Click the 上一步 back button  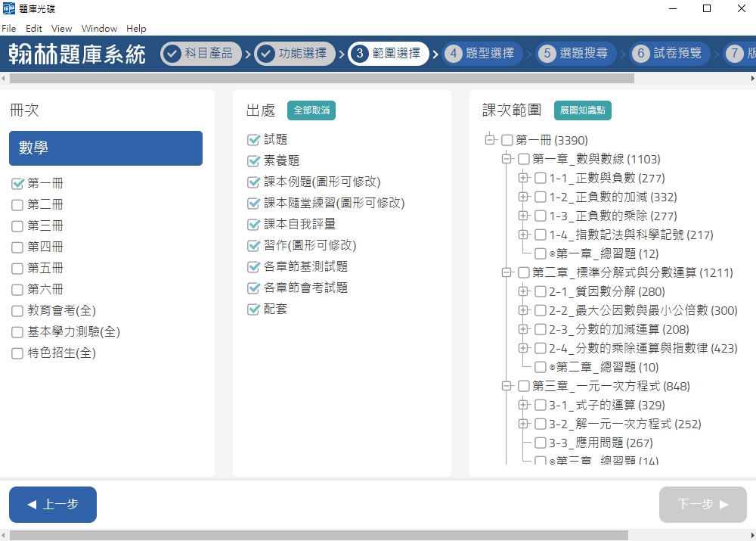click(53, 505)
